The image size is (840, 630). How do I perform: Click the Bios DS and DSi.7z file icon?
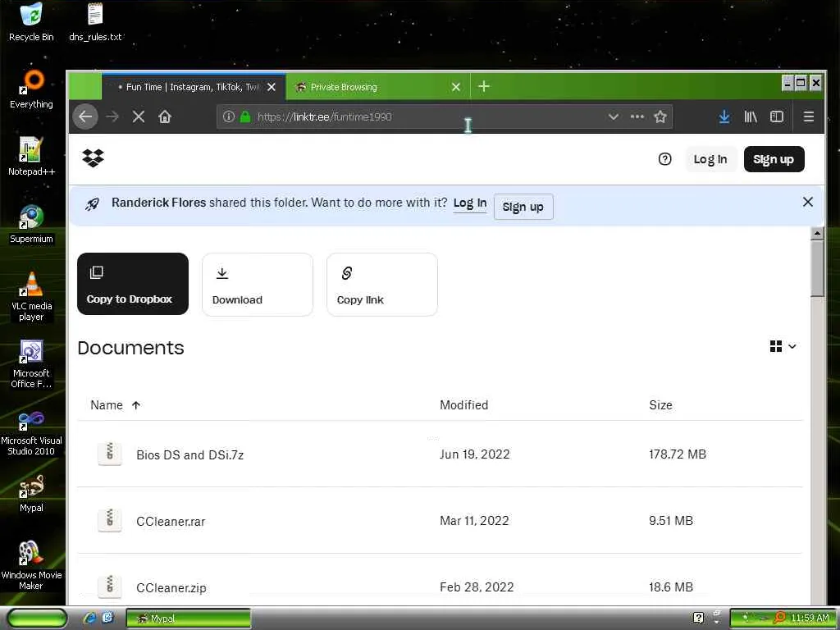pyautogui.click(x=110, y=454)
